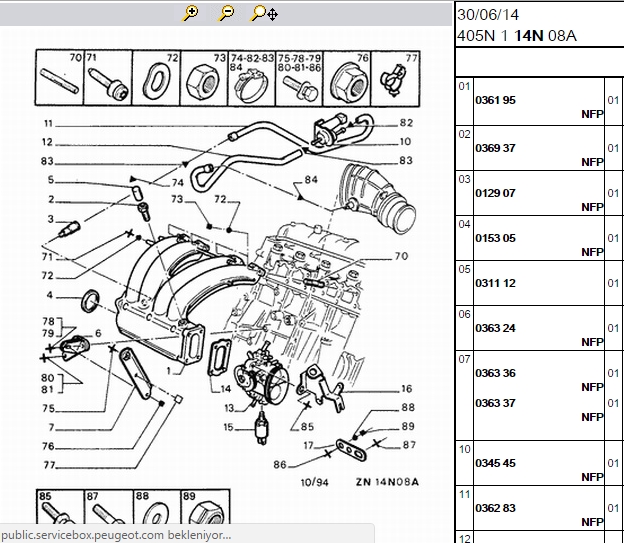Select part number 0363 37

pyautogui.click(x=495, y=403)
